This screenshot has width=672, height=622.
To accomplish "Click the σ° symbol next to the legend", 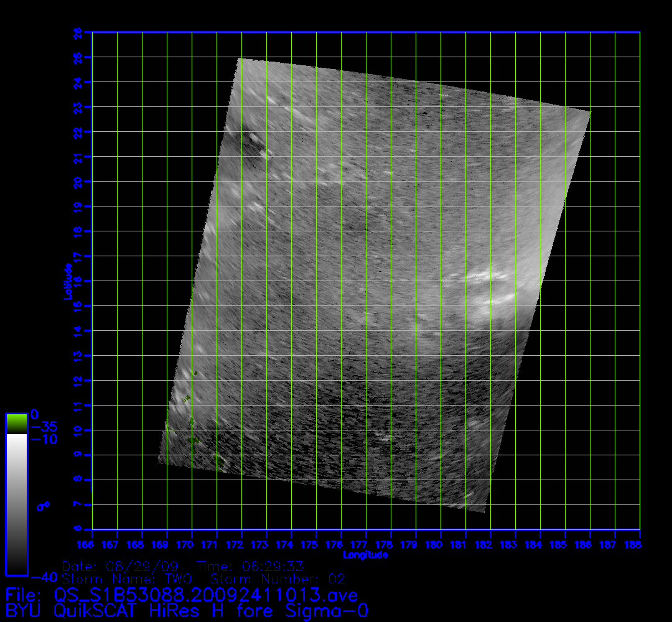I will coord(43,506).
